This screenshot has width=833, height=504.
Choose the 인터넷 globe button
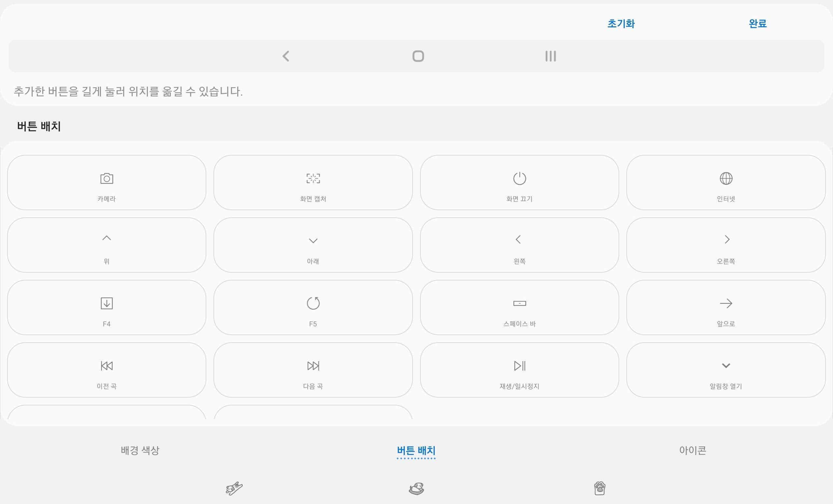(726, 183)
